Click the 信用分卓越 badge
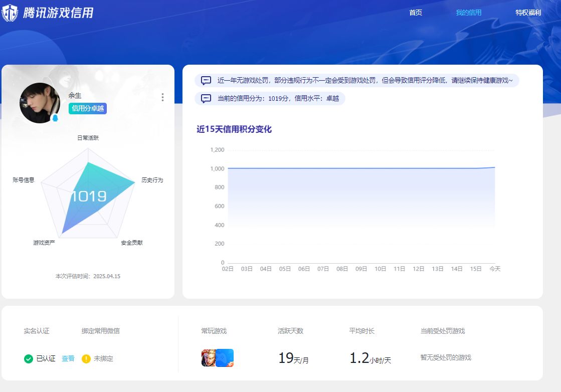 point(88,108)
